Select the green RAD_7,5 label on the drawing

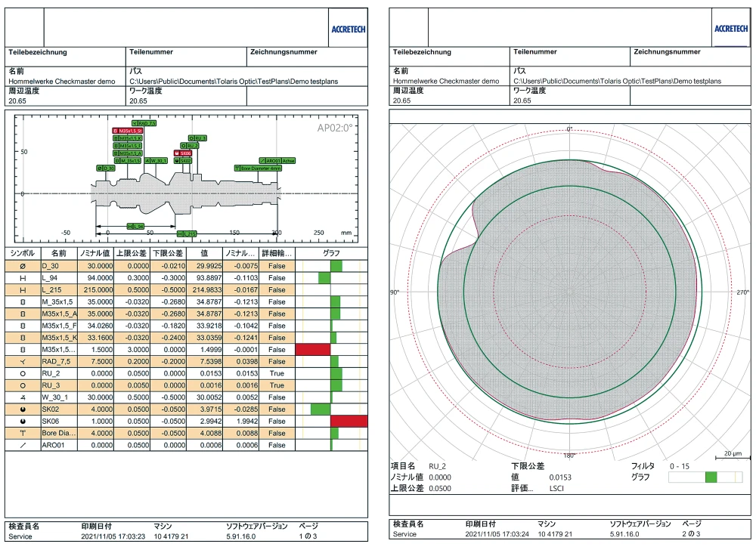(144, 122)
